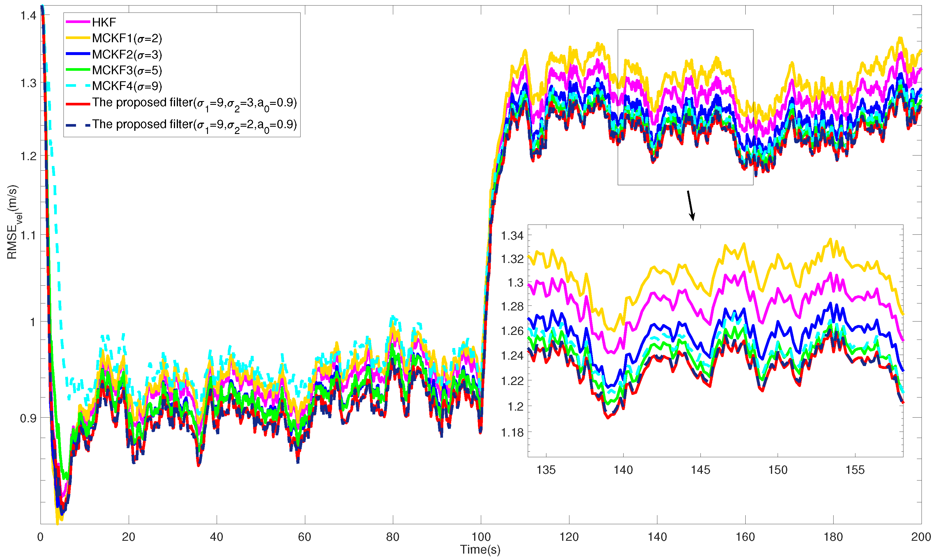Click x-axis tick label 100
Screen dimensions: 939x560
pos(481,537)
